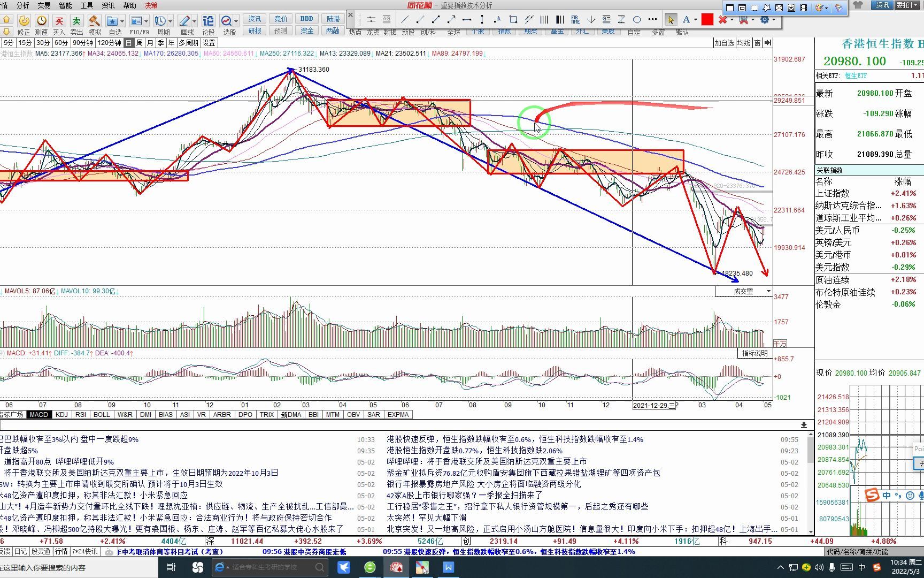
Task: Open the 交易 menu
Action: point(44,5)
